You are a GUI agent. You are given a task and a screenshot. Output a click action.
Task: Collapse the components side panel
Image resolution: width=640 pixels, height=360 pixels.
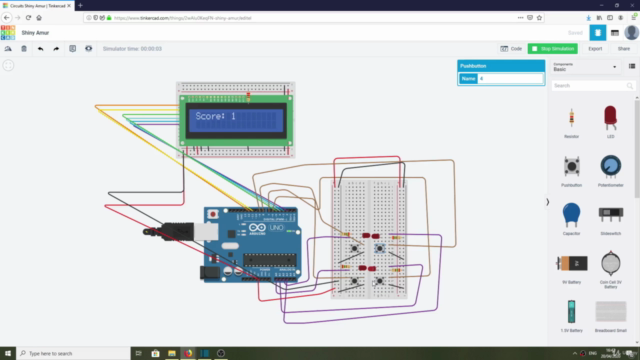point(547,202)
